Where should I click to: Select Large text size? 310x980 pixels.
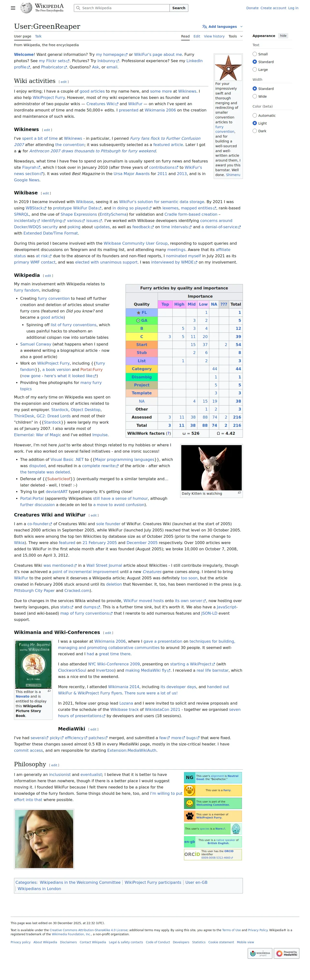coord(254,70)
